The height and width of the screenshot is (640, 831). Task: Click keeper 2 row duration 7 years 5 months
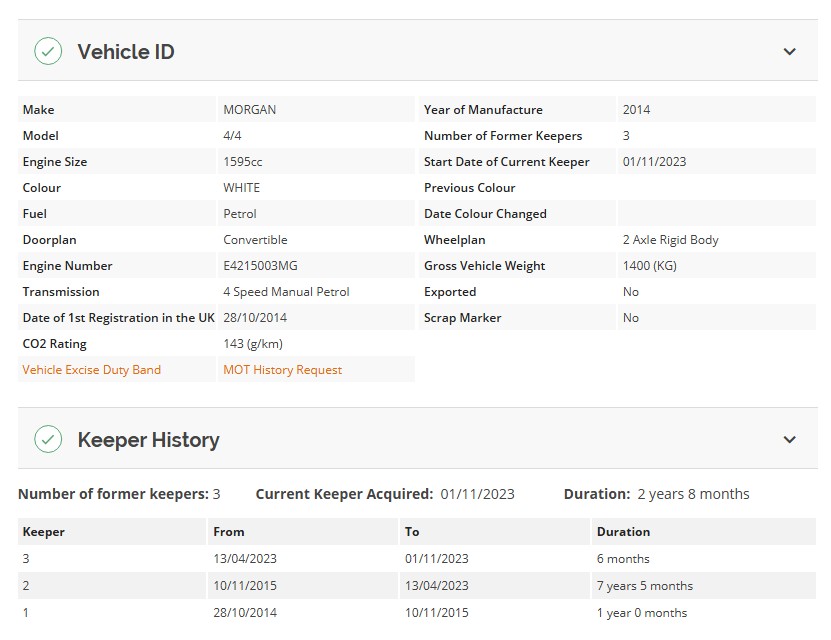(644, 586)
